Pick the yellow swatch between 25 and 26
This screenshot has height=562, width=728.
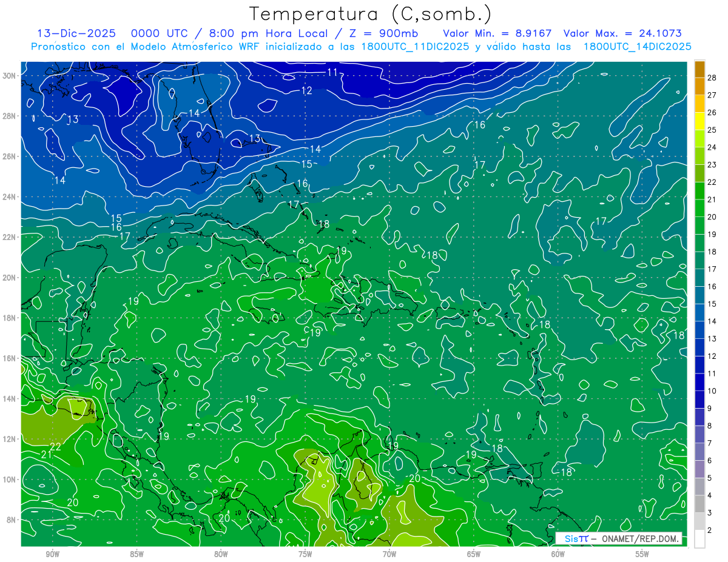click(699, 121)
